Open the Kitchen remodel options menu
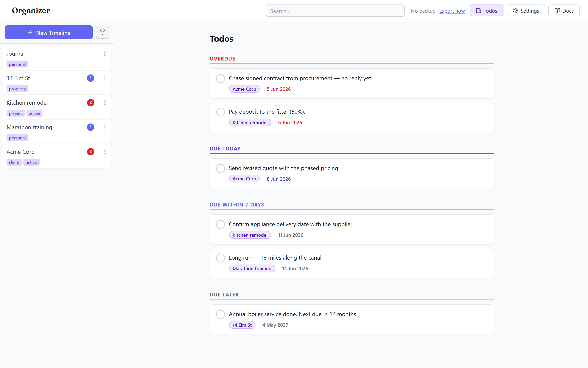This screenshot has height=368, width=588. click(x=105, y=103)
